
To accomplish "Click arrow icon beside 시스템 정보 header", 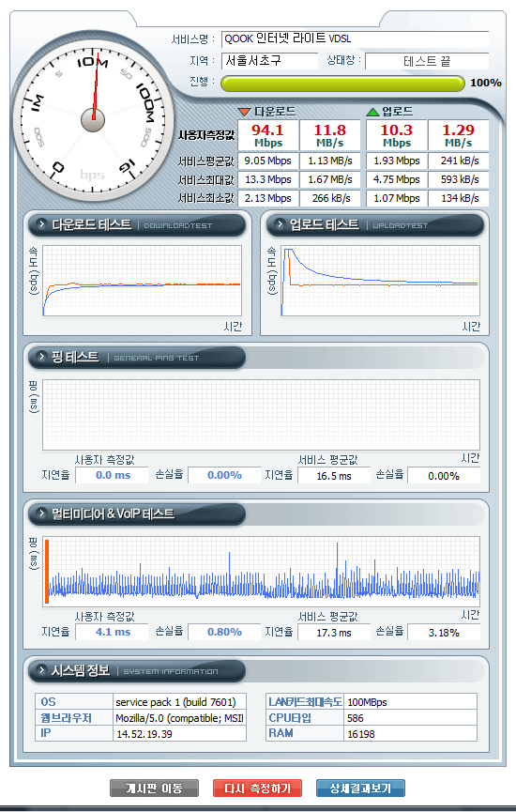I will (x=41, y=670).
